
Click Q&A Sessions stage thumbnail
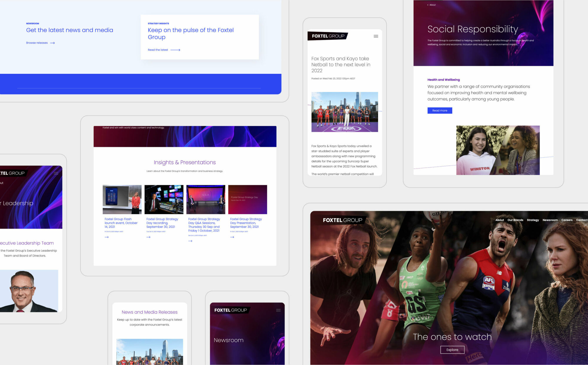[206, 199]
